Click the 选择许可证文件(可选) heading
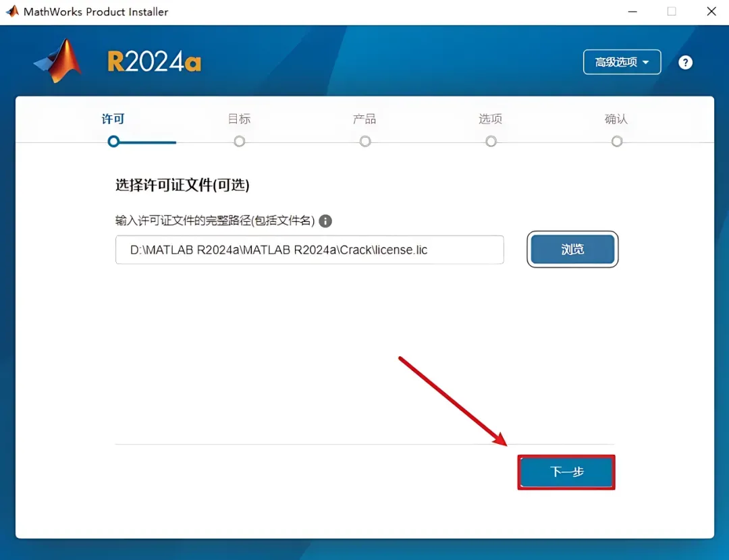This screenshot has width=729, height=560. [182, 185]
